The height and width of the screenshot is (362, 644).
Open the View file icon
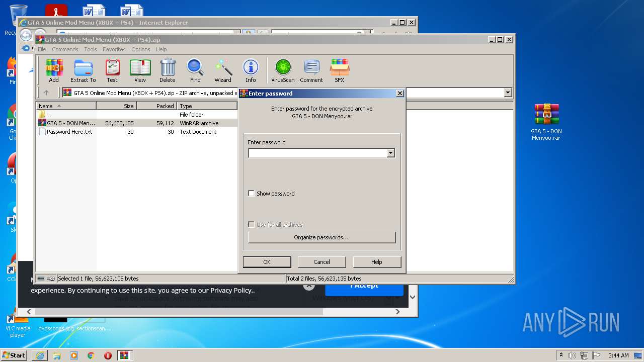(x=140, y=70)
